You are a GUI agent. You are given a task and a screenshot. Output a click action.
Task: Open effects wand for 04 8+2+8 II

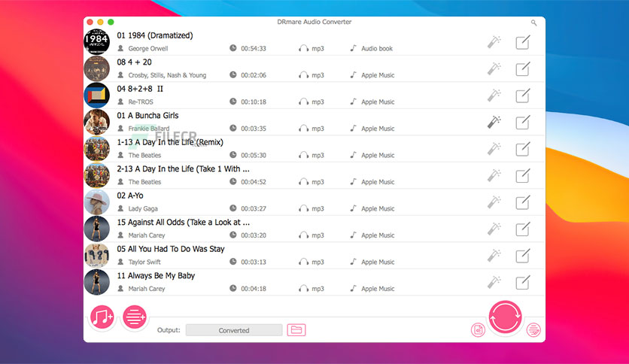point(494,96)
